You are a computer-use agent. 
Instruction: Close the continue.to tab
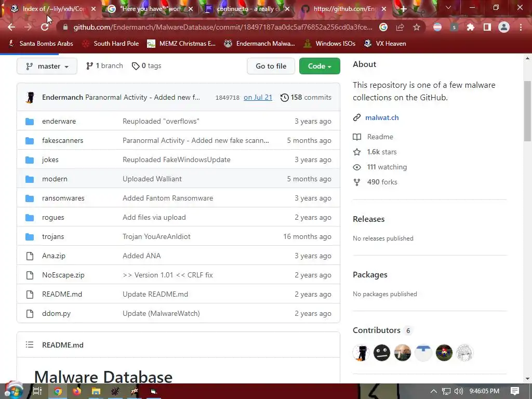(287, 9)
